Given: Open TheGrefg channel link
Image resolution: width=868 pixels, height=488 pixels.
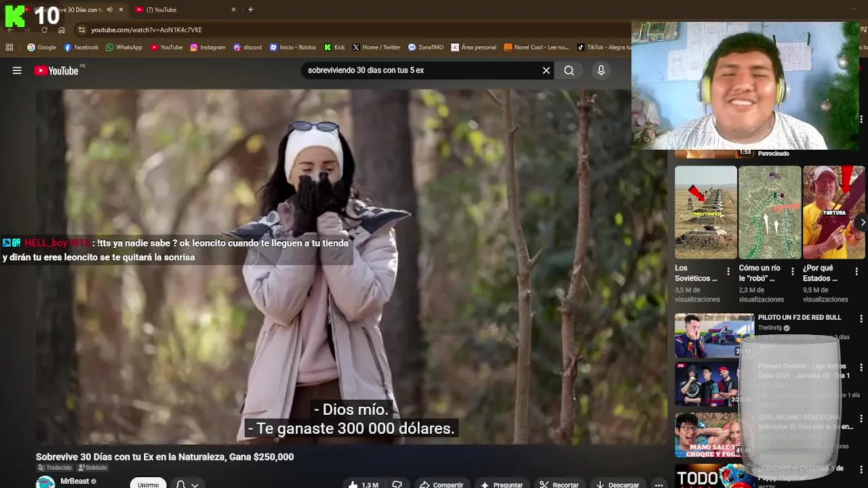Looking at the screenshot, I should 770,328.
